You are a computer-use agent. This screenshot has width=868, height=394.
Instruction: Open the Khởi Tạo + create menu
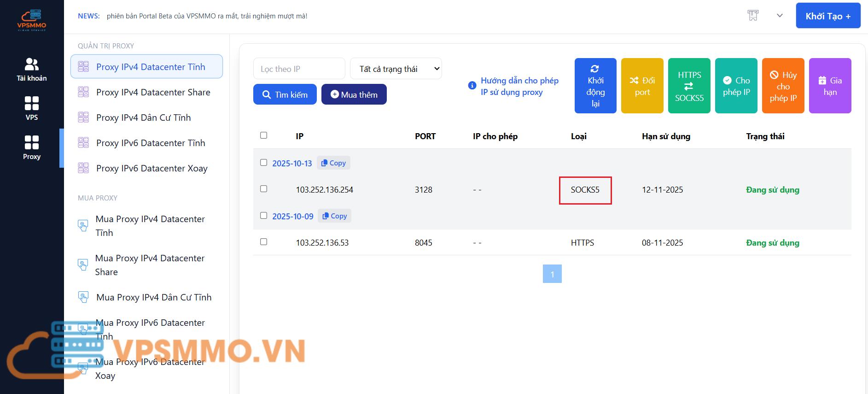pyautogui.click(x=827, y=16)
